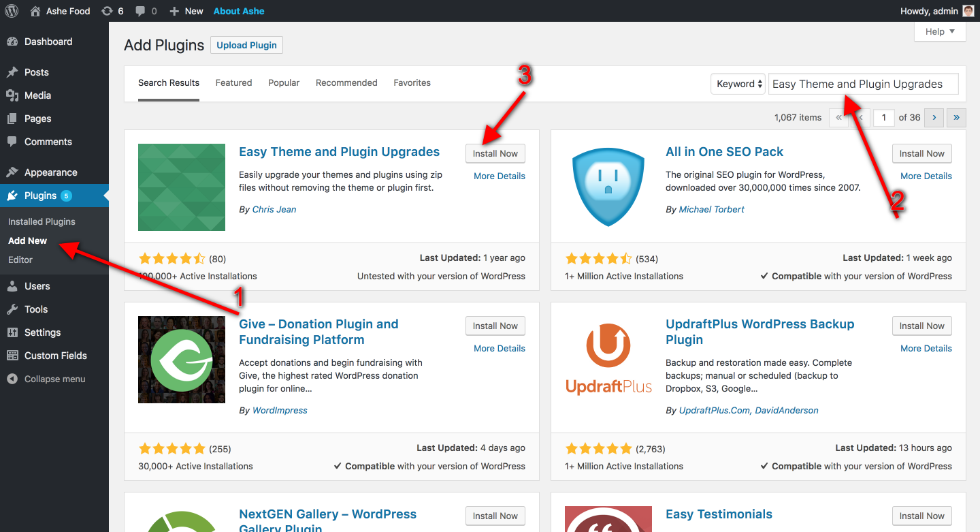Viewport: 980px width, 532px height.
Task: Click the Custom Fields sidebar item
Action: 55,356
